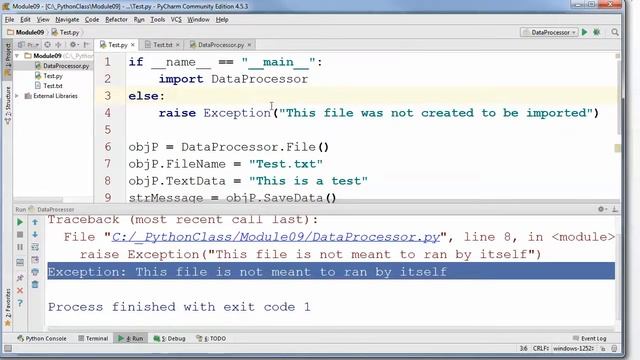Open Run panel settings gear
This screenshot has width=640, height=360.
pos(601,209)
